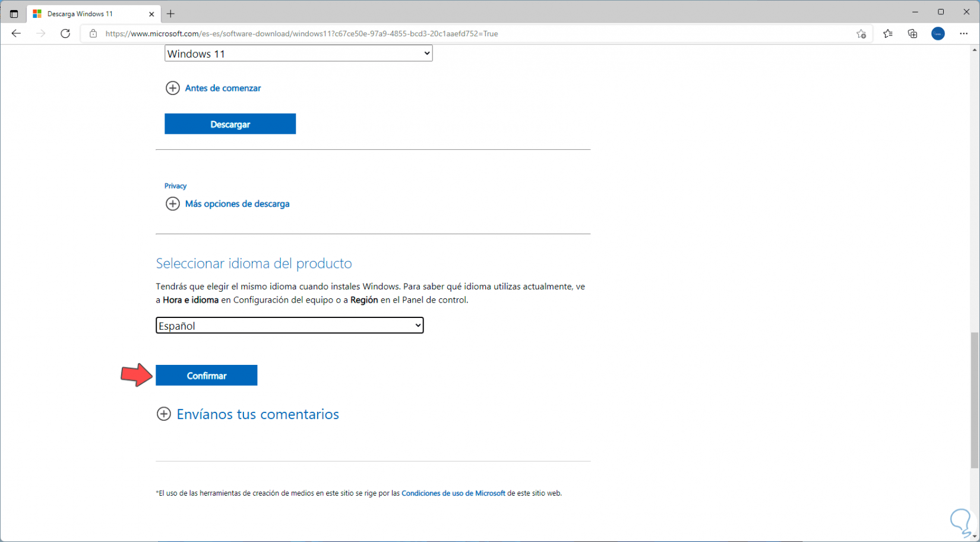This screenshot has width=980, height=542.
Task: Click the plus icon beside Antes de comenzar
Action: click(x=172, y=88)
